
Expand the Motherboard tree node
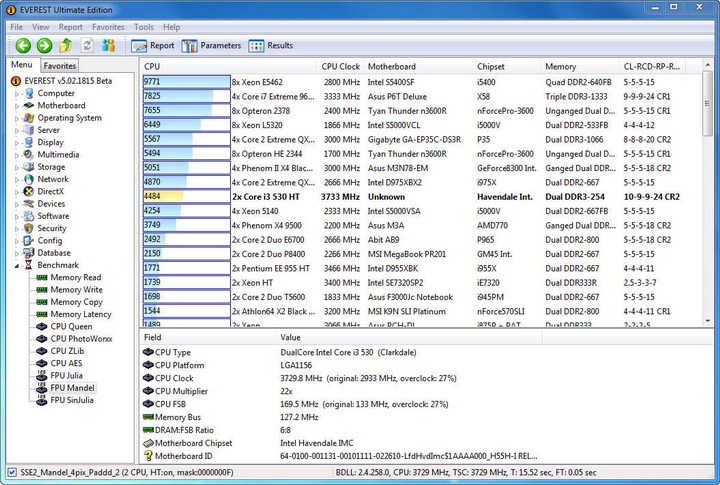(17, 106)
